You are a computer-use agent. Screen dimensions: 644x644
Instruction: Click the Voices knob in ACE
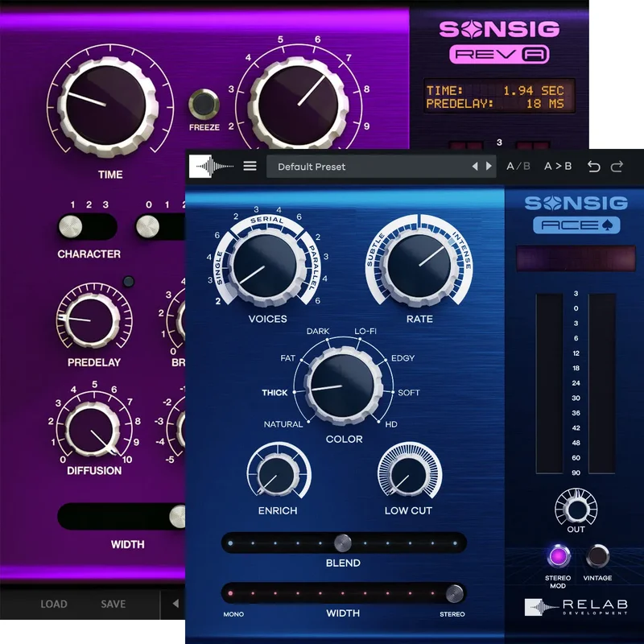266,266
